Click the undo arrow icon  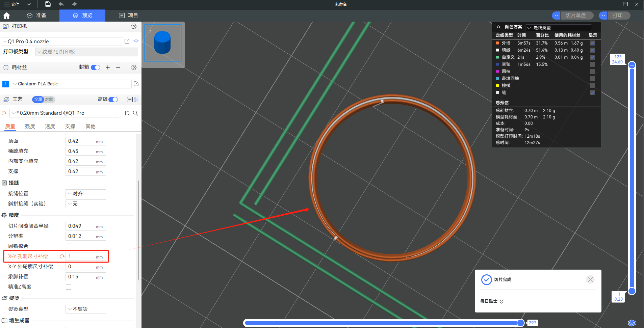61,4
